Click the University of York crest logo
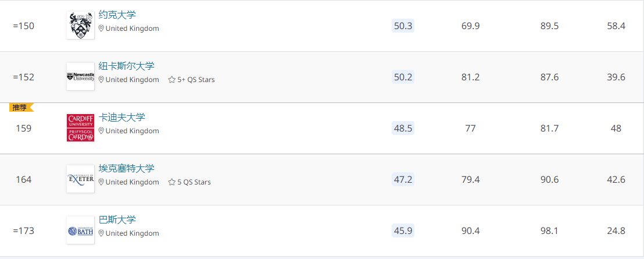This screenshot has width=644, height=259. [x=80, y=26]
